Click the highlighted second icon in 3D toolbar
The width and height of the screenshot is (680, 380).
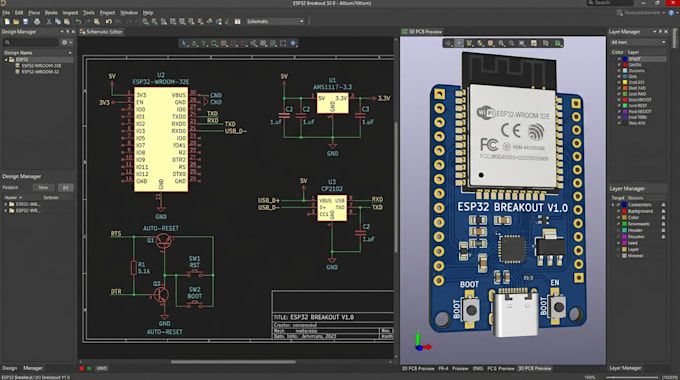[x=459, y=43]
